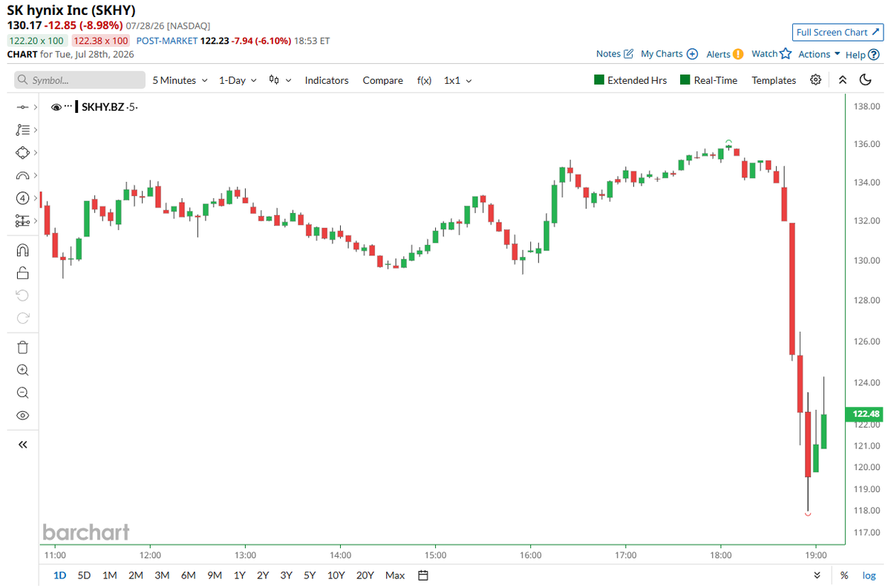Viewport: 891px width, 588px height.
Task: Select the shapes drawing tool
Action: [x=22, y=153]
